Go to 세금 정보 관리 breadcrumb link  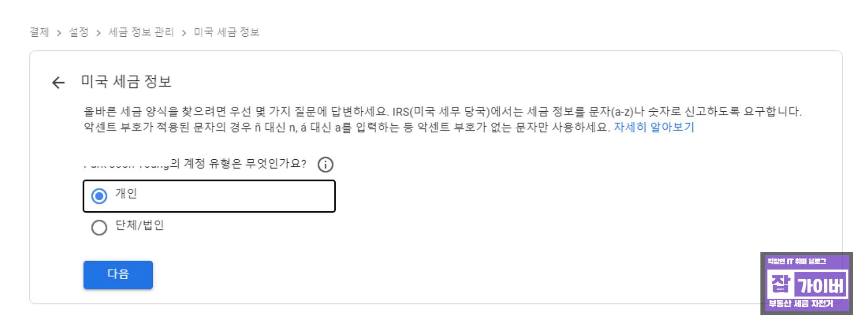[x=140, y=33]
